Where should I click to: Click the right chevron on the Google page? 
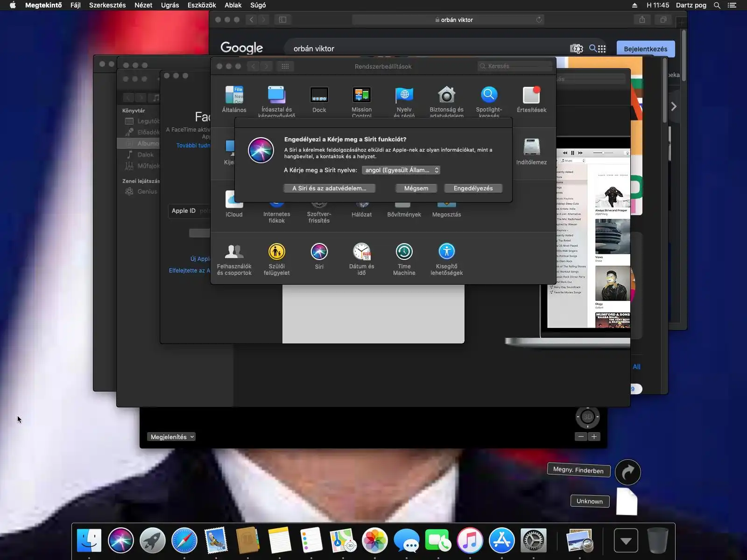[674, 106]
